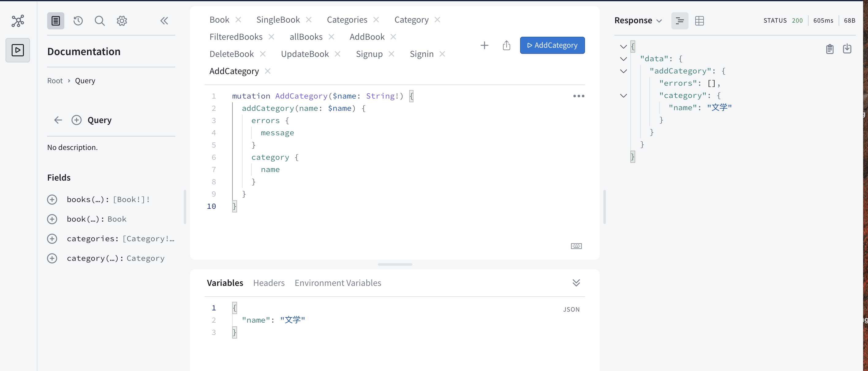Screen dimensions: 868x371
Task: Switch response to table view
Action: (700, 21)
